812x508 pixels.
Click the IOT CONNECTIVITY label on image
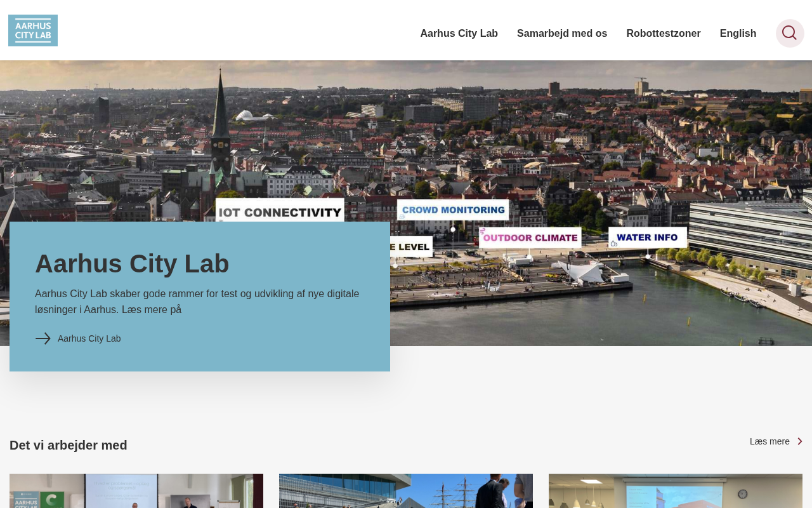point(280,211)
